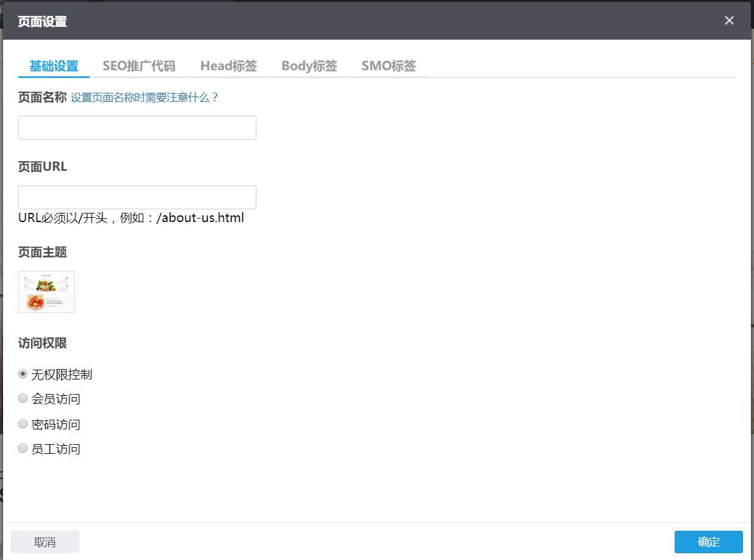Click the 页面主题 section label
754x560 pixels.
(43, 252)
